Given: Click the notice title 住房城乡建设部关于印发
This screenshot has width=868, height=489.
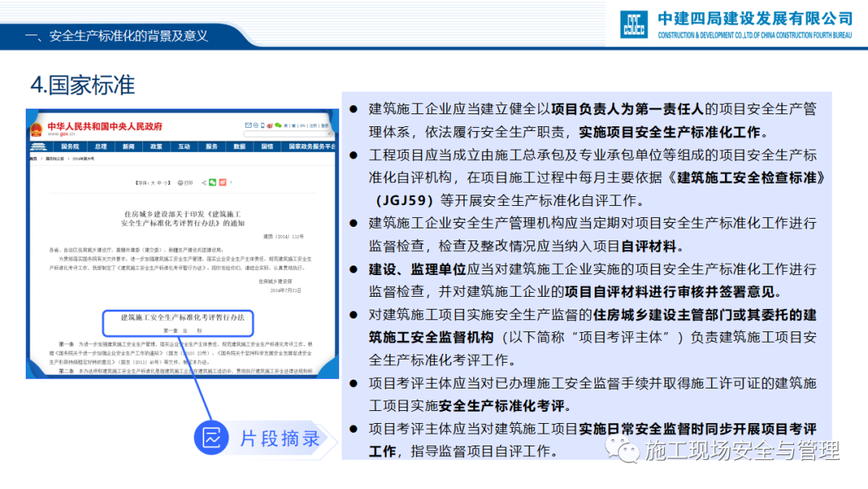Looking at the screenshot, I should (182, 218).
